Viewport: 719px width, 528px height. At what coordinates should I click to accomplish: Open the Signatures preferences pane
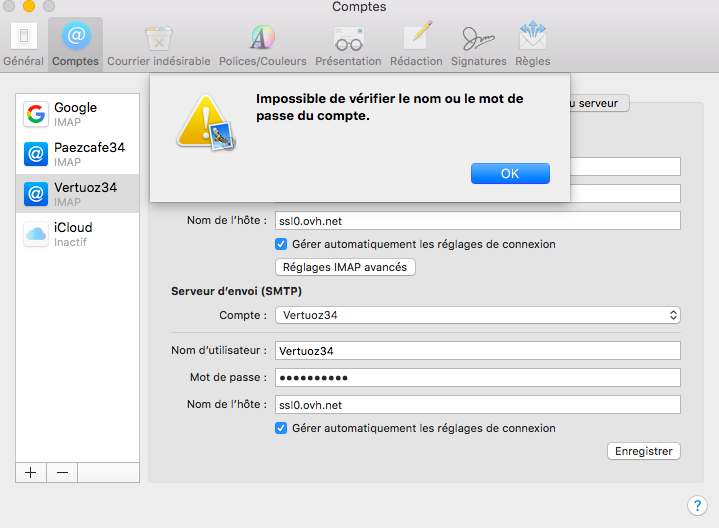pos(478,44)
